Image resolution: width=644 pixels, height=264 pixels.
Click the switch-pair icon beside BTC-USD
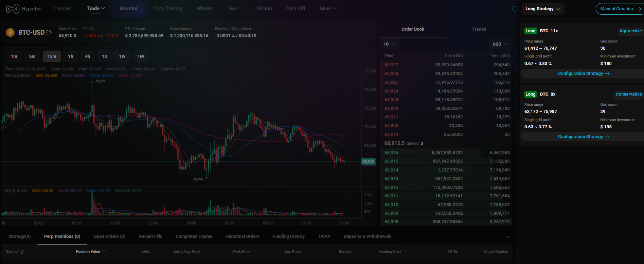point(49,33)
